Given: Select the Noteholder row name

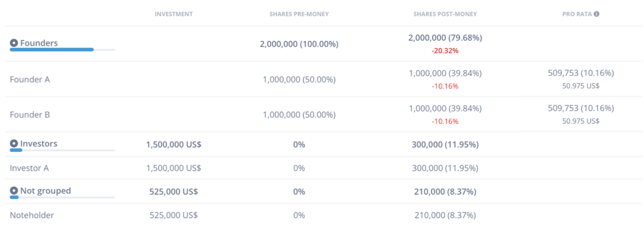Looking at the screenshot, I should click(32, 215).
